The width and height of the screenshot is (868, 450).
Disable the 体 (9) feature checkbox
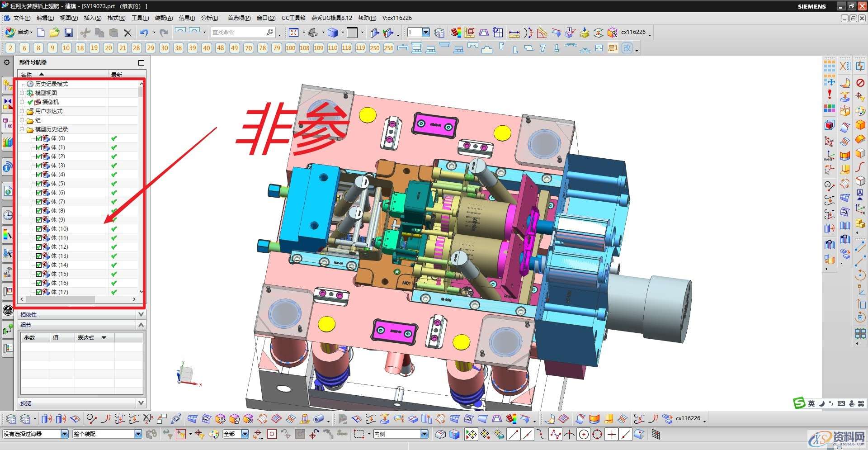point(39,219)
